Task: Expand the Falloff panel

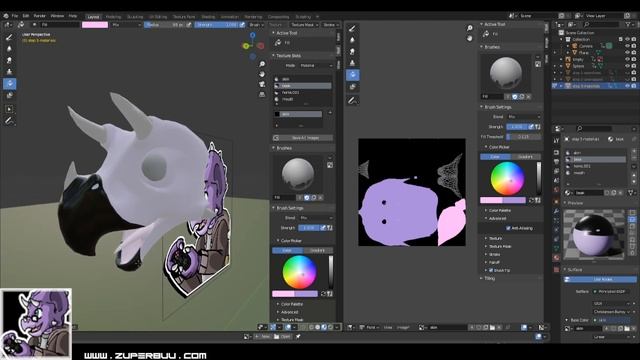Action: [x=493, y=262]
